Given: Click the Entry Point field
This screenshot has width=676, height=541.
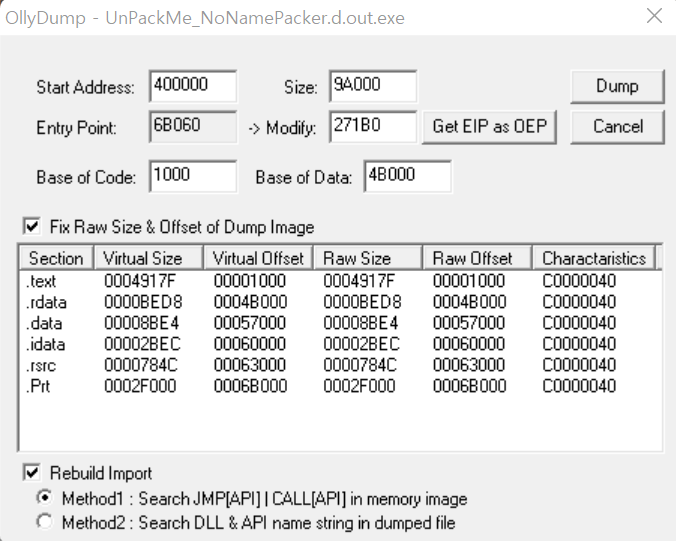Looking at the screenshot, I should coord(193,127).
